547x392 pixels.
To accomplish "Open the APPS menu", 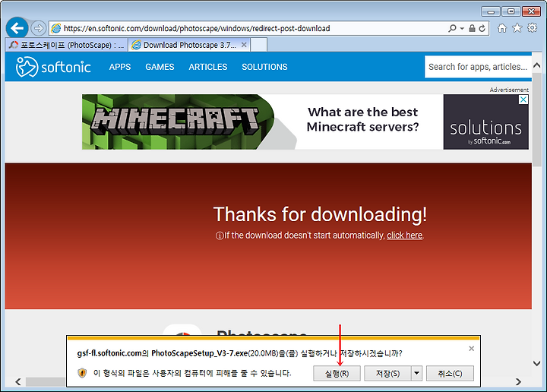I will pyautogui.click(x=120, y=67).
